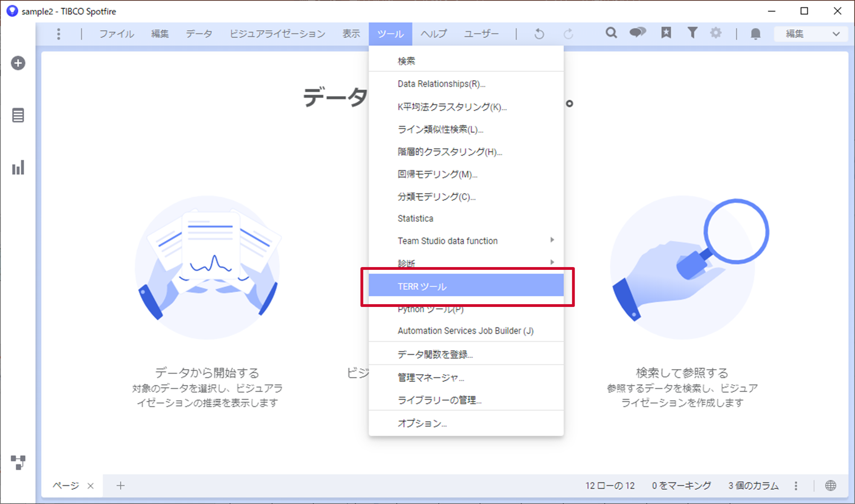The width and height of the screenshot is (855, 504).
Task: Click the データから開始する heading link
Action: tap(207, 372)
